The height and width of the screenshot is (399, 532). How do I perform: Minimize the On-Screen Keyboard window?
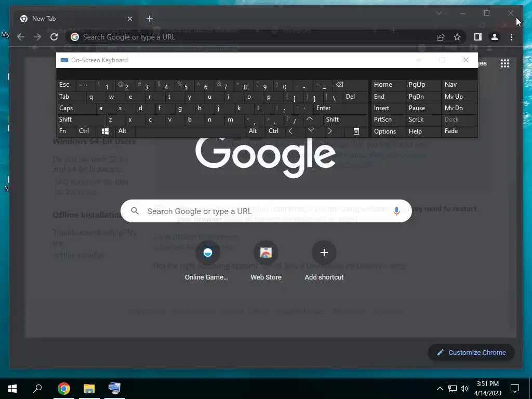tap(419, 60)
